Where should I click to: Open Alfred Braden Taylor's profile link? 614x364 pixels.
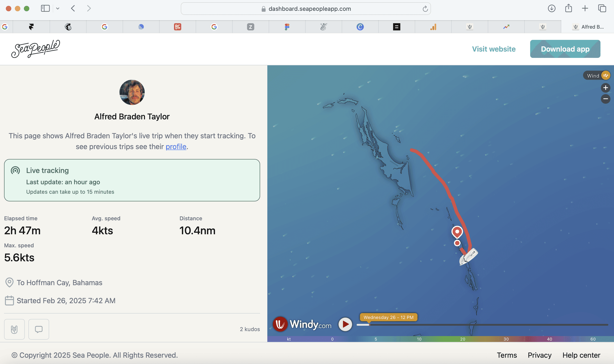click(x=176, y=146)
